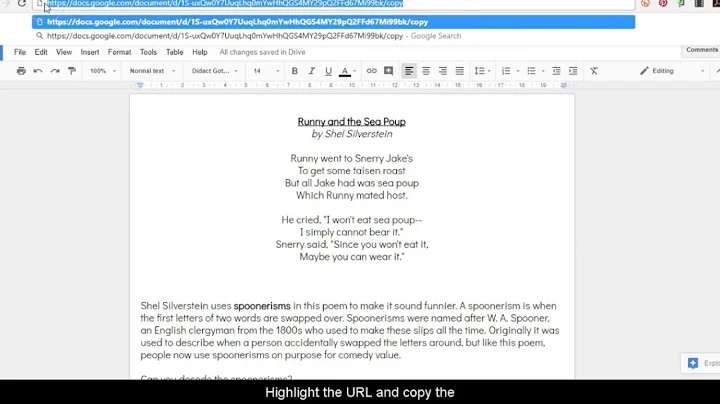Open the File menu
Image resolution: width=720 pixels, height=404 pixels.
pos(20,52)
